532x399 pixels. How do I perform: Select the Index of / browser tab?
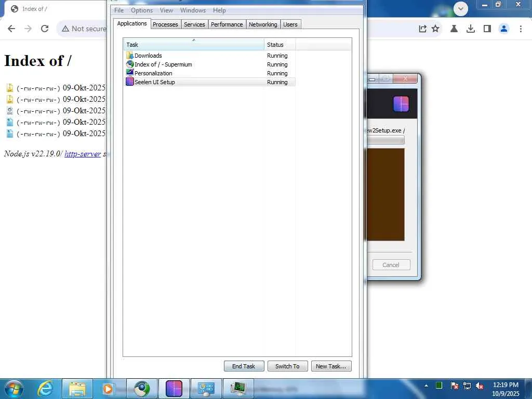point(54,9)
